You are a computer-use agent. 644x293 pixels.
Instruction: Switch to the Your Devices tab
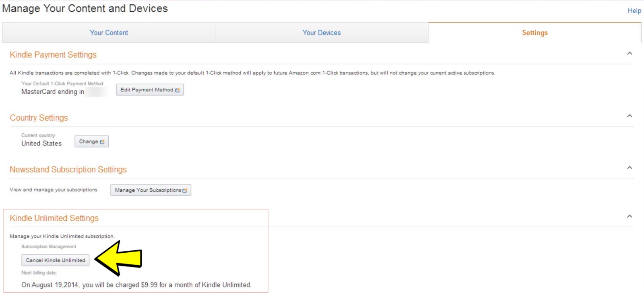point(322,33)
